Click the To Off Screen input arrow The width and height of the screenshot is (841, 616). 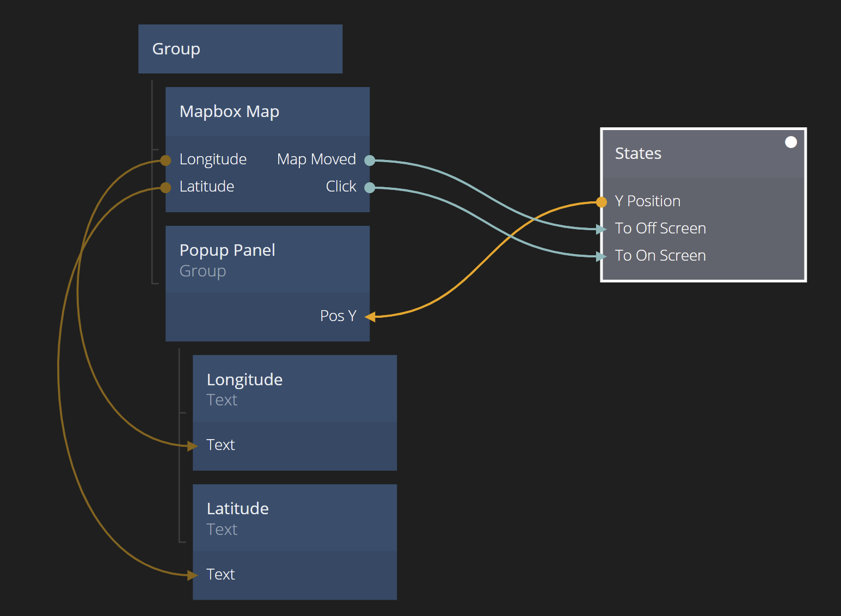601,229
